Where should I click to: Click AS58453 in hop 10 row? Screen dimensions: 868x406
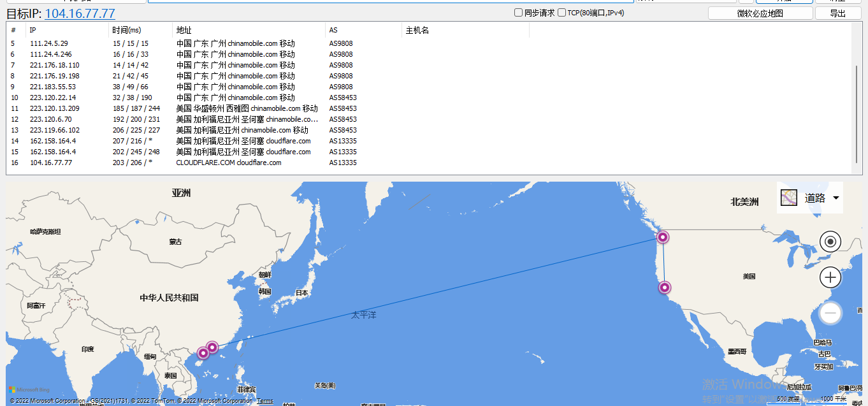343,98
